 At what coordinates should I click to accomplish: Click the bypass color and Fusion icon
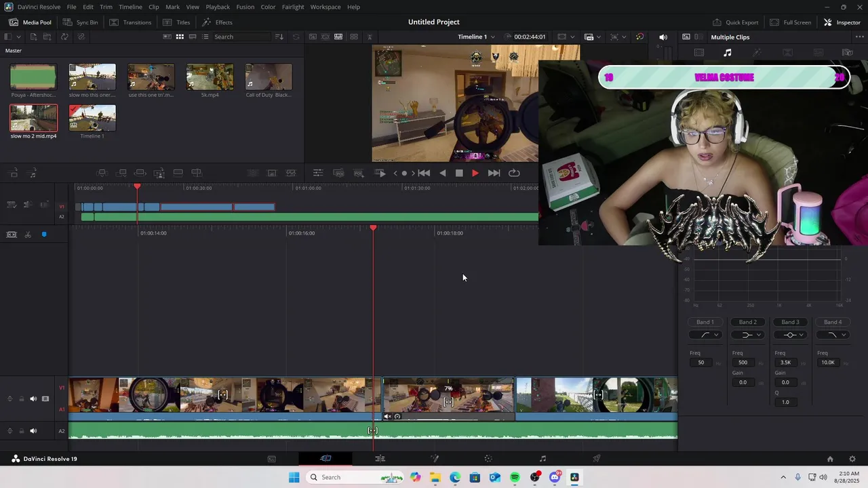639,37
